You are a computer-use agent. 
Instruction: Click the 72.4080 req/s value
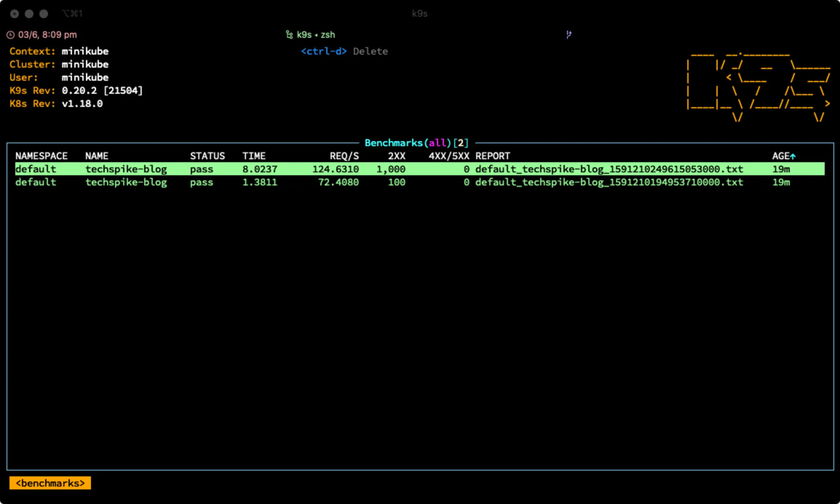(x=338, y=182)
